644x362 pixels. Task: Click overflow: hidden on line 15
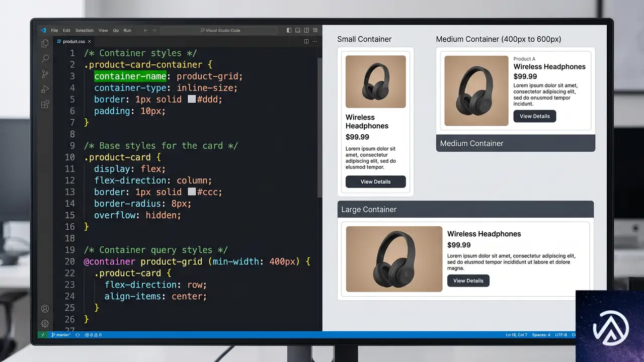[137, 215]
